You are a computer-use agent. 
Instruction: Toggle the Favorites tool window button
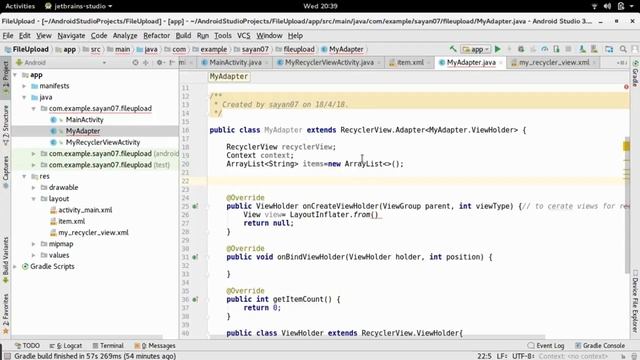[5, 314]
